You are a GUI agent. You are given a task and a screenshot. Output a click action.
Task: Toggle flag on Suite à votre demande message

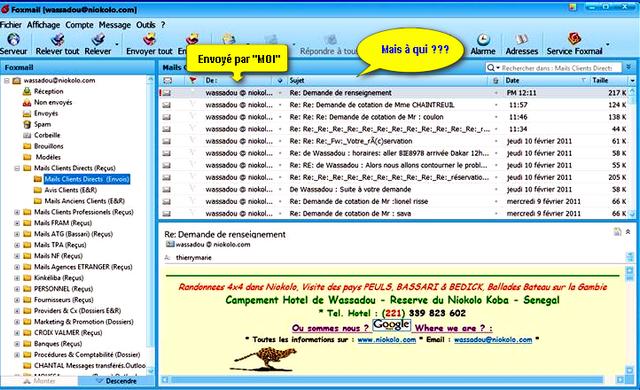pyautogui.click(x=192, y=189)
